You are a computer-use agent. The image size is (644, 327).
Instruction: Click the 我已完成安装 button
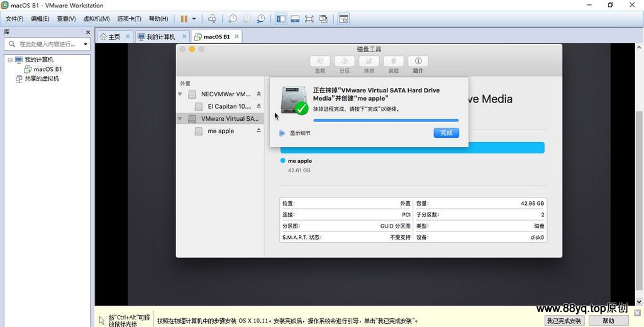click(x=564, y=321)
